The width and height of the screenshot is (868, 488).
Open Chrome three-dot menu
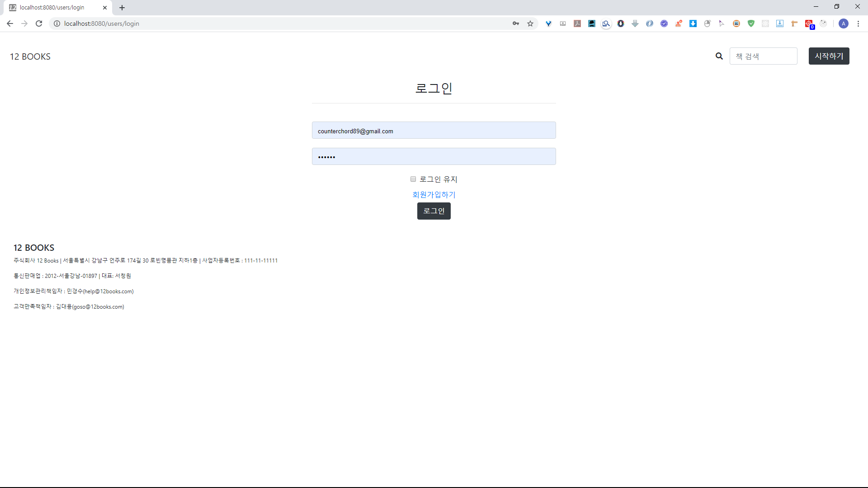coord(858,23)
